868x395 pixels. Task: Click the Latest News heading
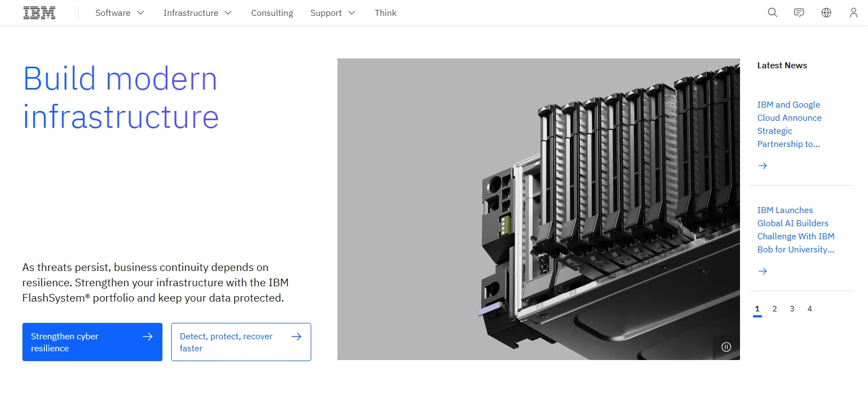click(x=782, y=66)
